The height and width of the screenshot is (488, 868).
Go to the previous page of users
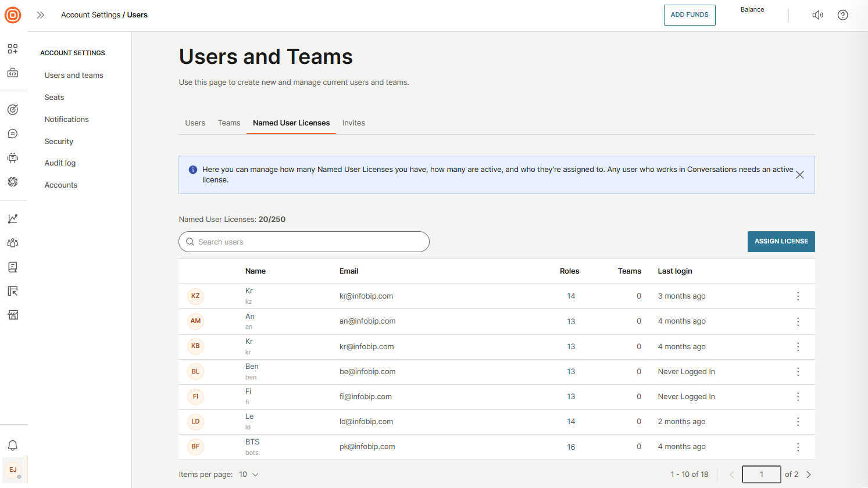pyautogui.click(x=732, y=475)
